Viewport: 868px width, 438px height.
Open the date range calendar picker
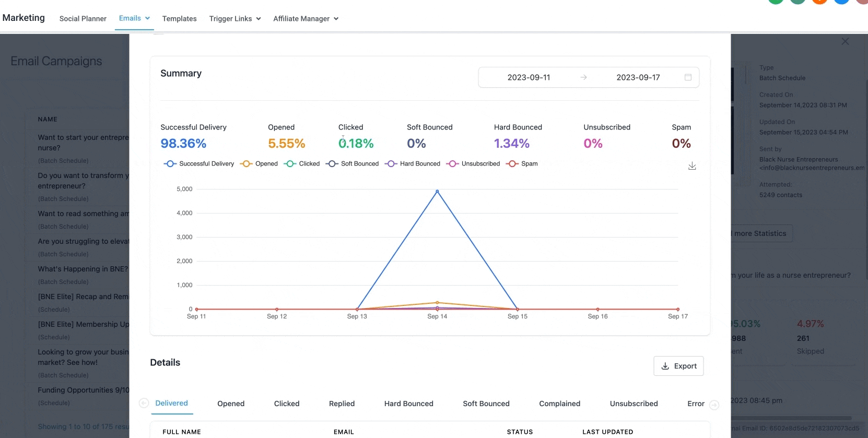point(688,77)
